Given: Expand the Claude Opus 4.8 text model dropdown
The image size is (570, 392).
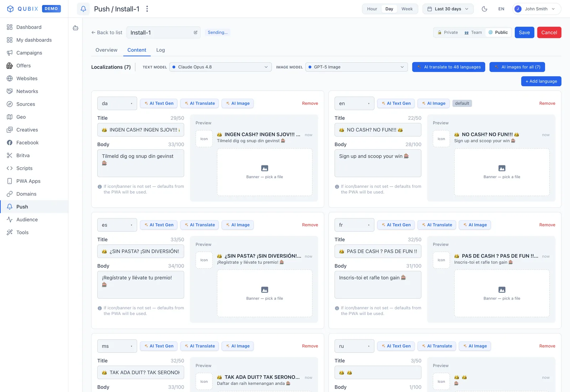Looking at the screenshot, I should 221,67.
